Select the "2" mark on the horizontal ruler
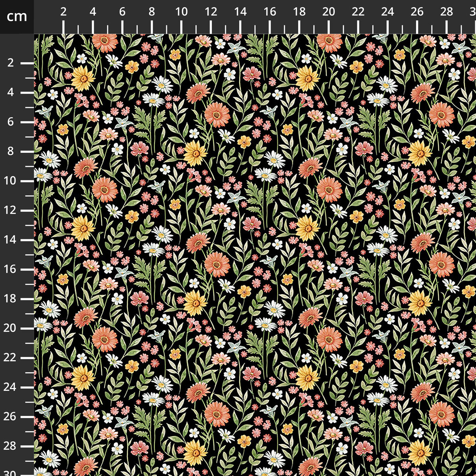The width and height of the screenshot is (476, 476). tap(63, 12)
